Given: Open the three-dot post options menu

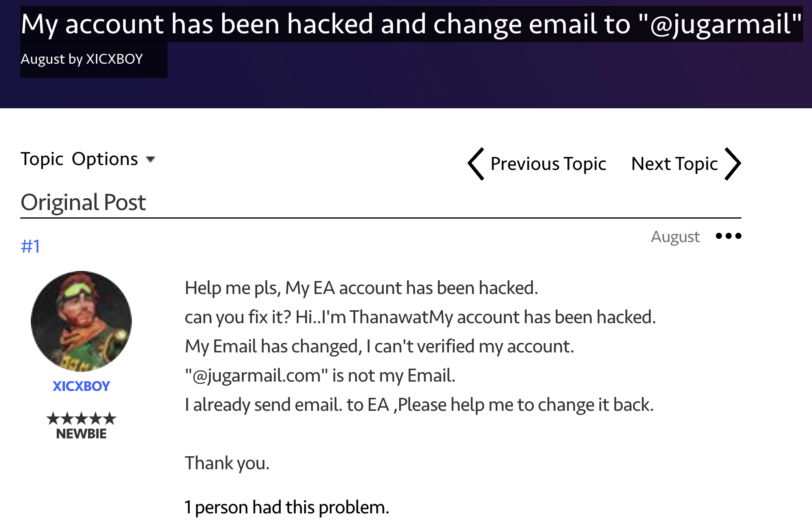Looking at the screenshot, I should click(728, 236).
